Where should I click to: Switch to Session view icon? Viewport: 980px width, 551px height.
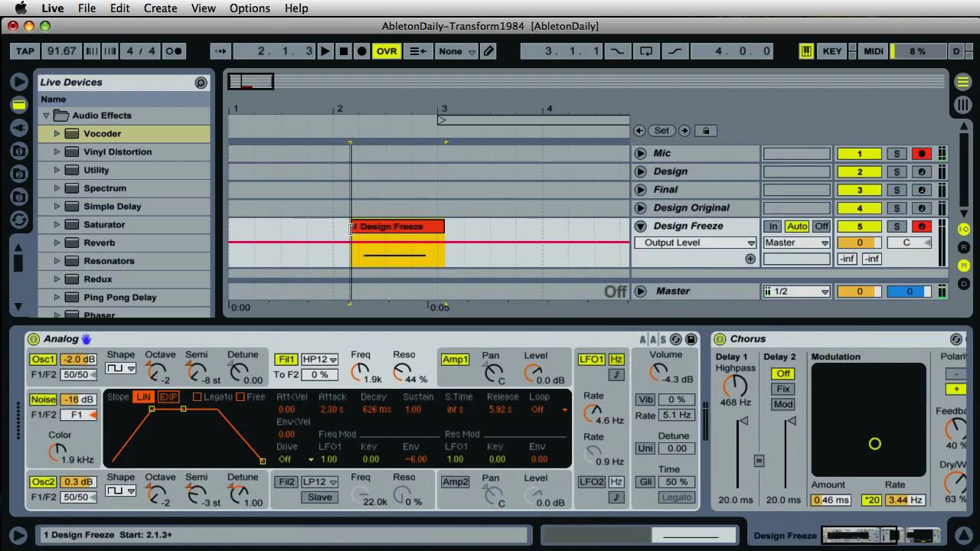pyautogui.click(x=962, y=105)
